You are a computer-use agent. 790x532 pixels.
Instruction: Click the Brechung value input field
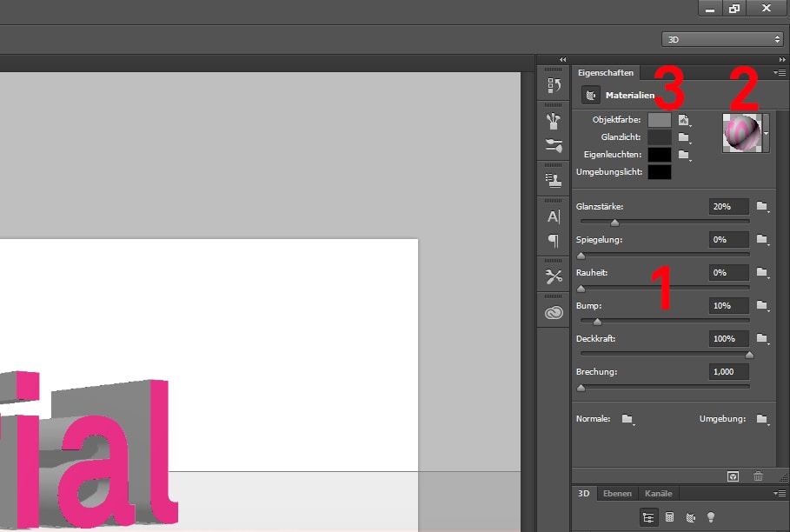728,371
